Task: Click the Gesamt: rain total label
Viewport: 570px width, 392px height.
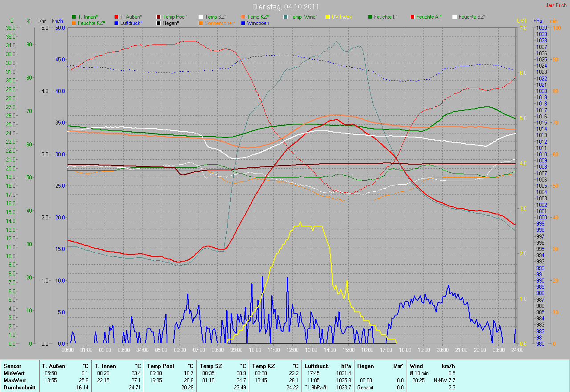Action: [366, 388]
